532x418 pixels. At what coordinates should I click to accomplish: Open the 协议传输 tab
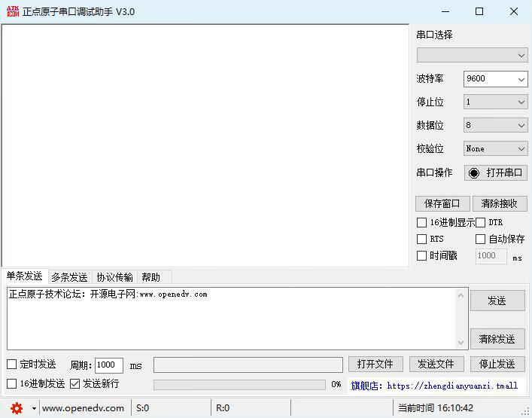tap(114, 277)
